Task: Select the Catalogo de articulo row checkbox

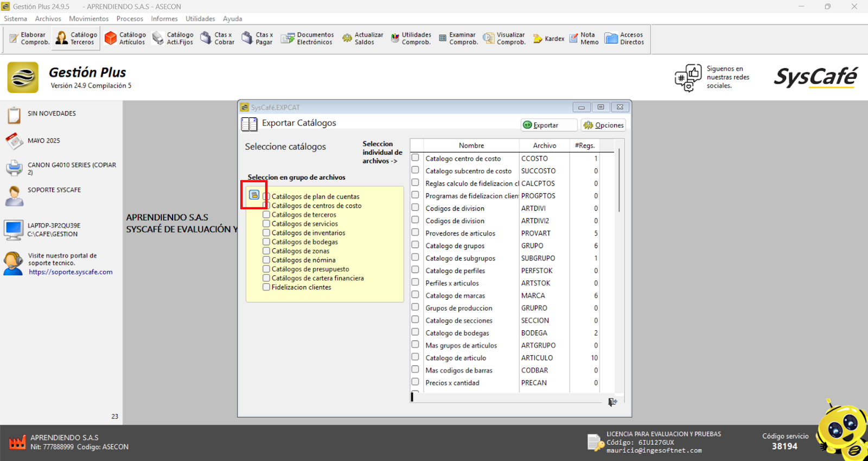Action: point(416,357)
